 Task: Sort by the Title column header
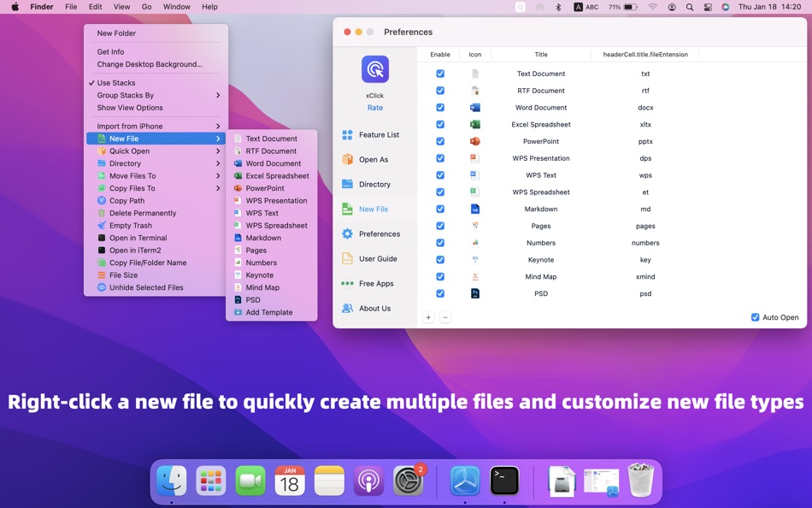541,55
